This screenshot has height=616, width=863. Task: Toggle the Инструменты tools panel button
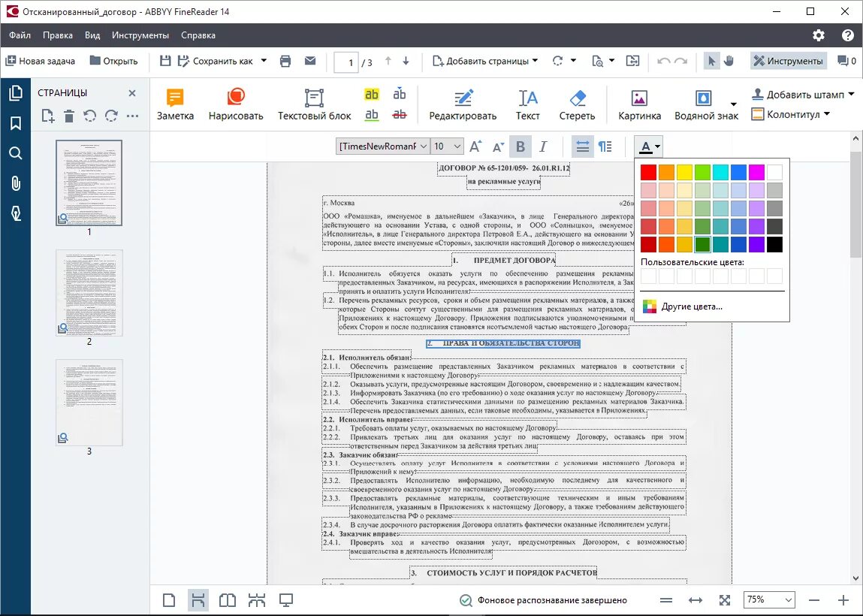click(x=788, y=61)
